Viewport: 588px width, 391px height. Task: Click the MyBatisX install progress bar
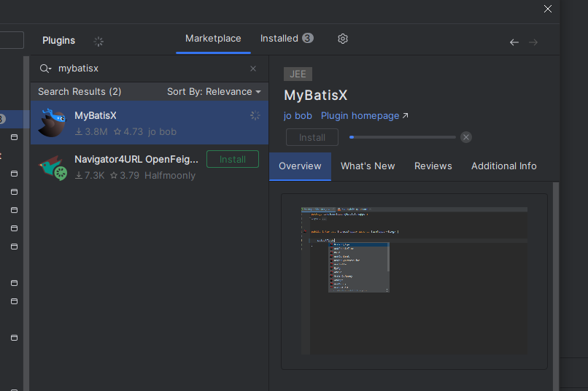(x=403, y=137)
